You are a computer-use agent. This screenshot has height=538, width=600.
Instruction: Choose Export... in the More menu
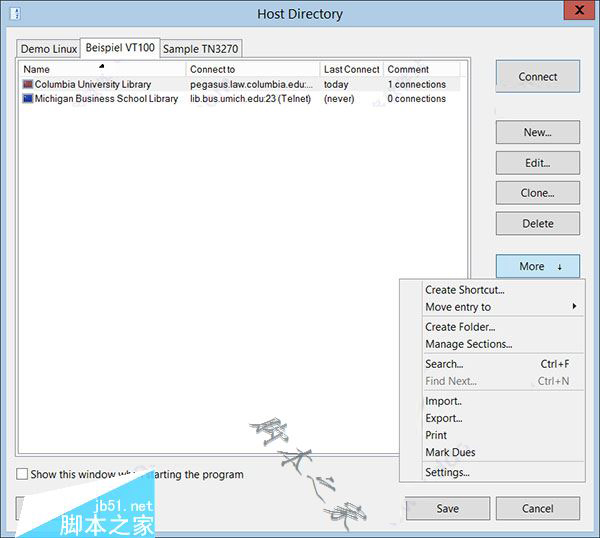(443, 418)
